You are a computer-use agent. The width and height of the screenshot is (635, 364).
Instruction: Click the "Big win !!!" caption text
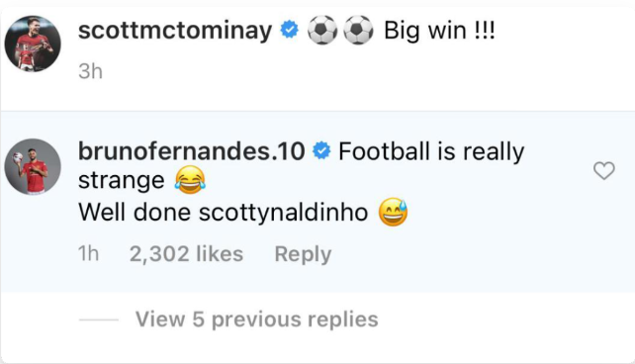tap(439, 31)
